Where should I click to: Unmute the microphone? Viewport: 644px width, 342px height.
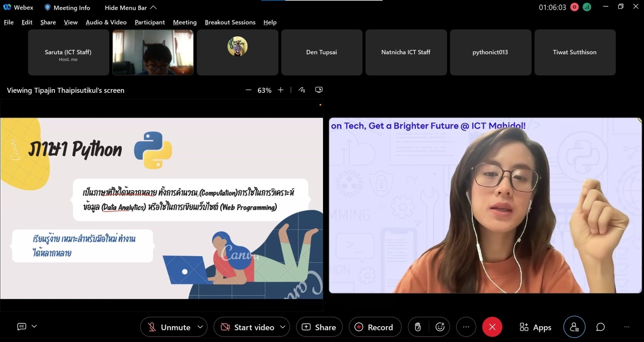(x=169, y=327)
